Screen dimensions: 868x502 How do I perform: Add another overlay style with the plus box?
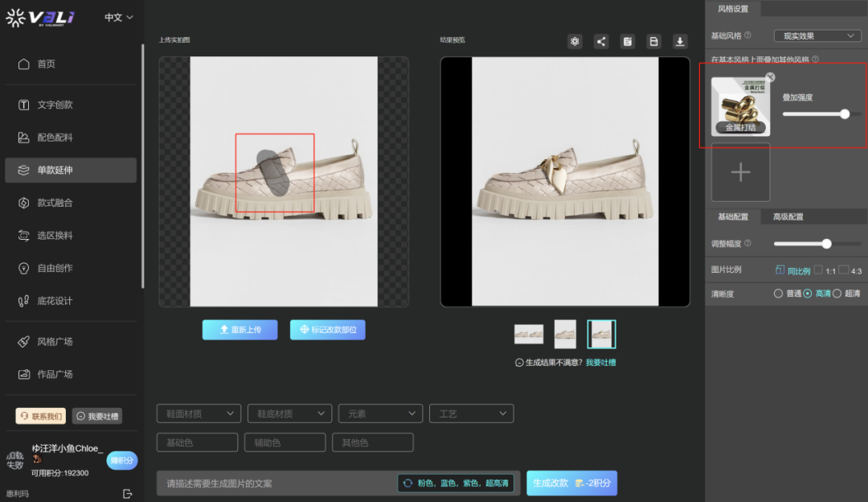(740, 172)
